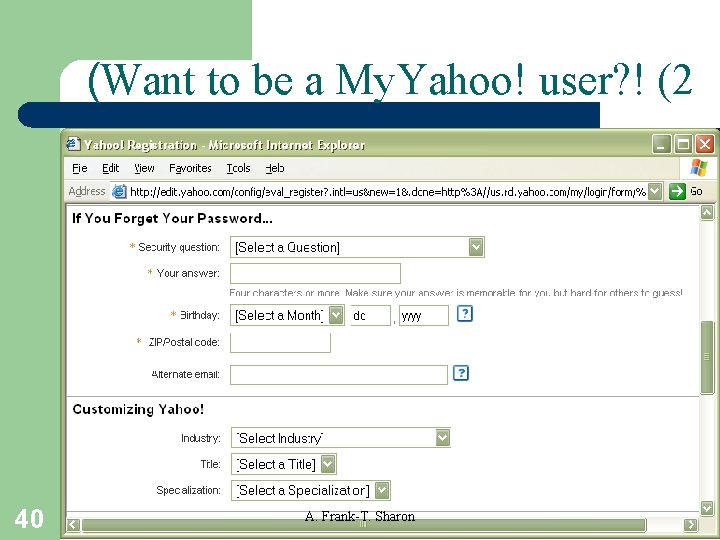Click the 'Your answer:' label
The width and height of the screenshot is (720, 540).
tap(188, 273)
